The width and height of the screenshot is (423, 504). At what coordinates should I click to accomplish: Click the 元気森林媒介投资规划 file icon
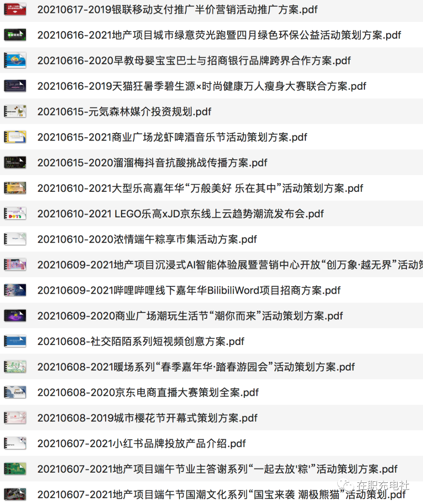click(15, 112)
